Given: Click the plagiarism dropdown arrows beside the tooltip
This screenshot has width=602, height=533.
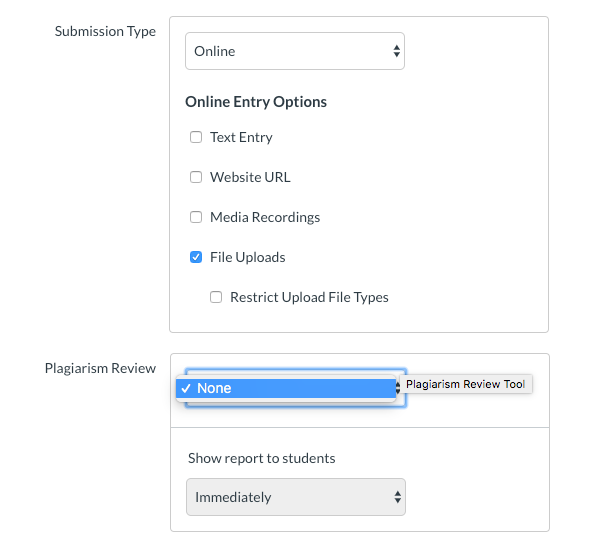Looking at the screenshot, I should point(399,386).
